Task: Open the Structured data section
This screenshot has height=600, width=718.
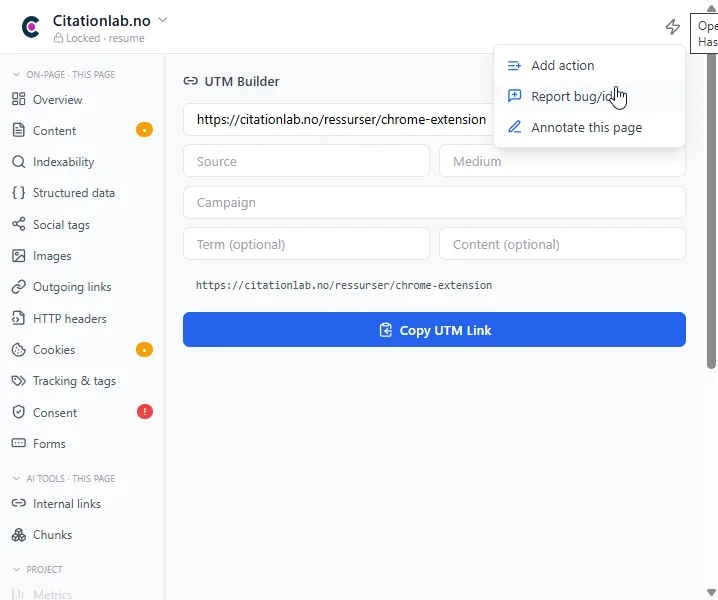Action: pos(82,193)
